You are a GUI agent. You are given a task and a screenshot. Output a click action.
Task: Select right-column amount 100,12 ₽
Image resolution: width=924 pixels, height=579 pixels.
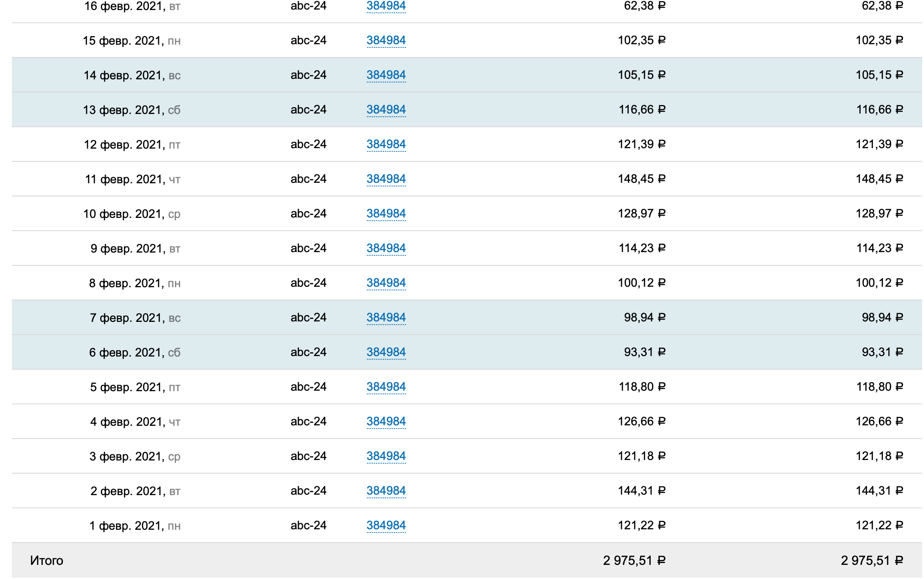coord(879,283)
